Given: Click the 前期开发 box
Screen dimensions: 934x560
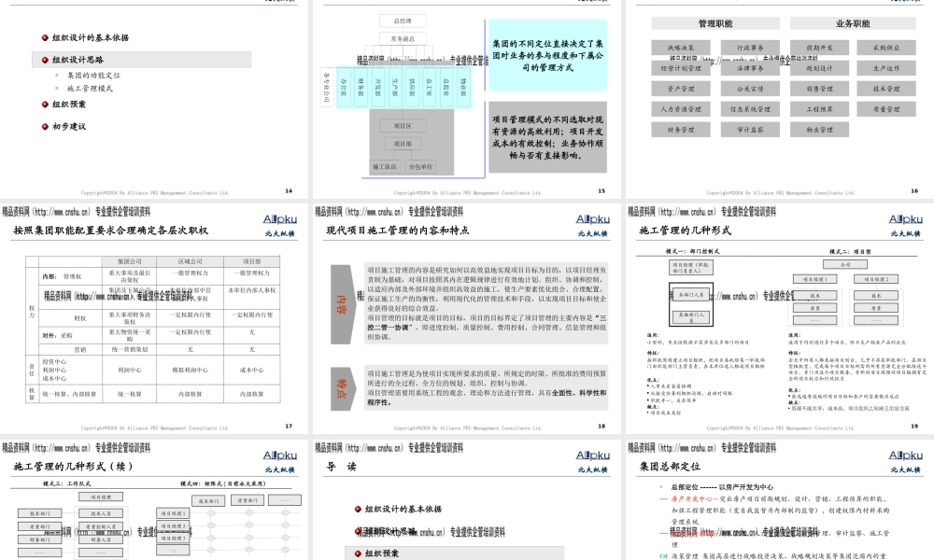Looking at the screenshot, I should click(819, 48).
